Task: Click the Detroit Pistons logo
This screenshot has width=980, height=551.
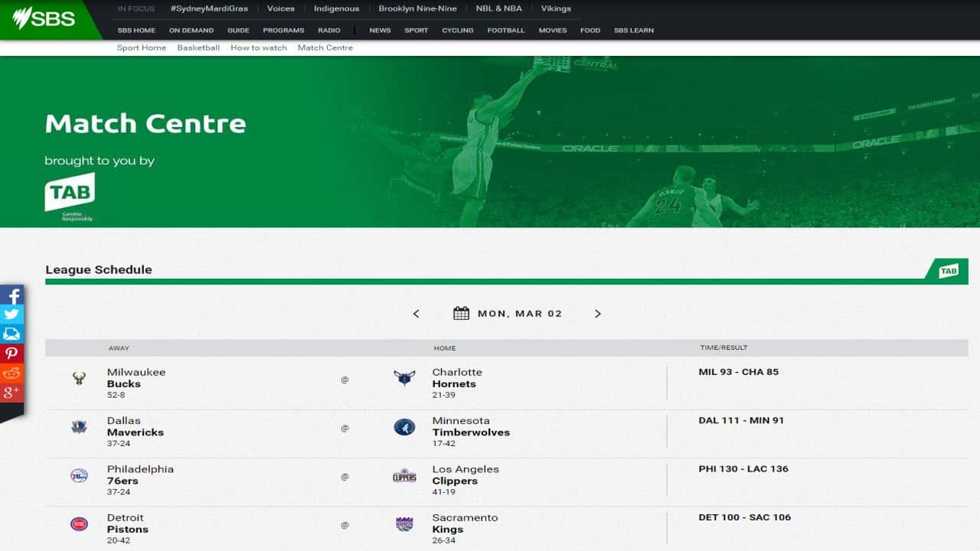Action: [x=79, y=523]
